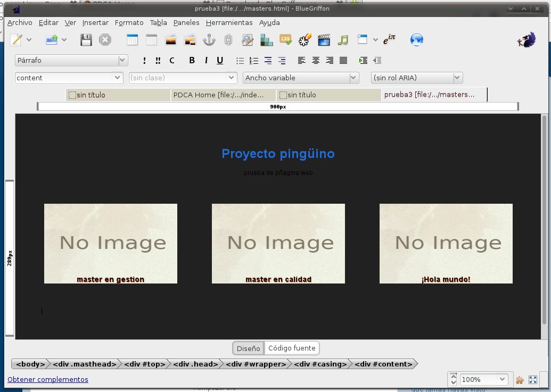Switch to Código fuente view
The image size is (551, 392).
tap(292, 348)
